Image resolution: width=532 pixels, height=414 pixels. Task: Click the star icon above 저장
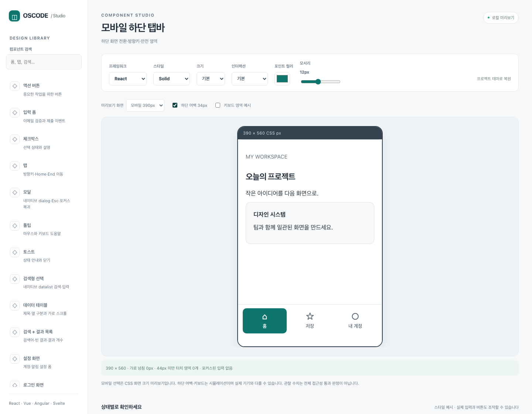[x=310, y=316]
